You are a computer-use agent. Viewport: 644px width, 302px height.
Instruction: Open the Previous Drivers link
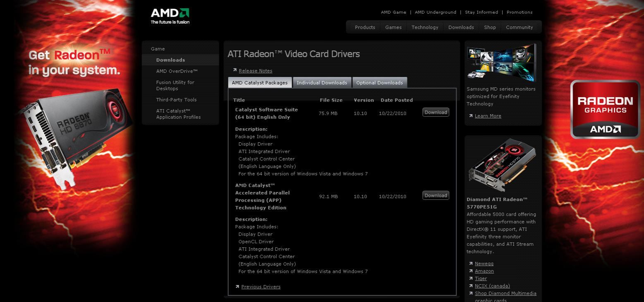[261, 287]
